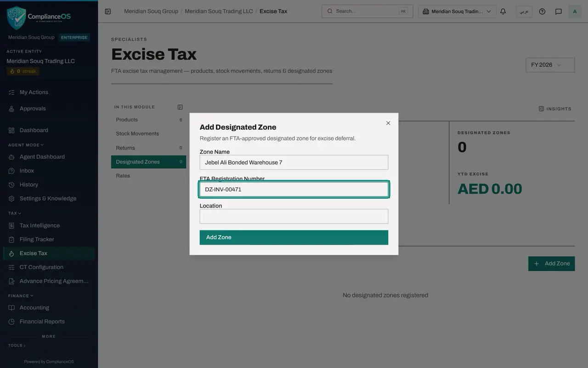
Task: Open Accounting in sidebar
Action: [x=49, y=308]
